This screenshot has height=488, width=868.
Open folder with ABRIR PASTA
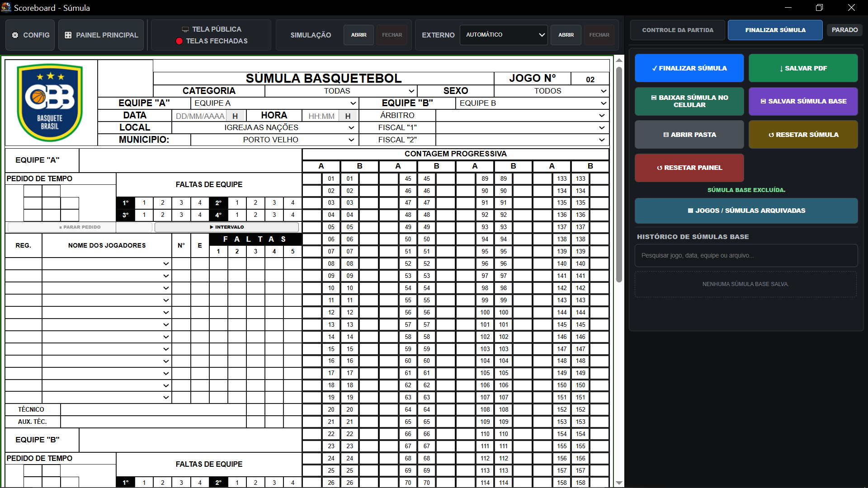coord(689,135)
